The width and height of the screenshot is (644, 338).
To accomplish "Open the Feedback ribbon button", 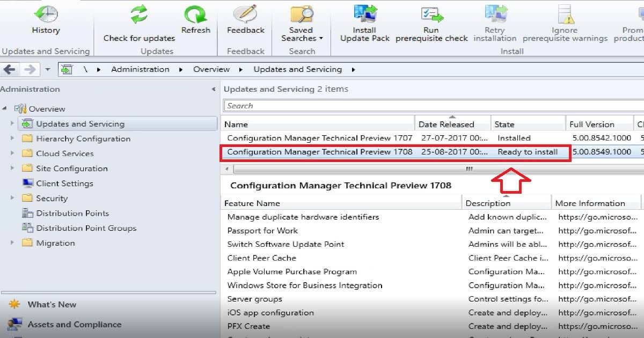I will 245,20.
